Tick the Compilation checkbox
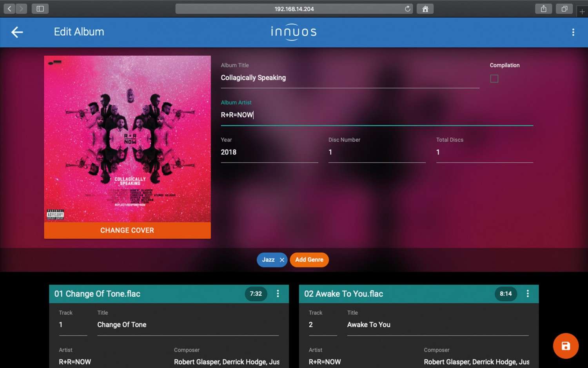Image resolution: width=588 pixels, height=368 pixels. [x=494, y=78]
